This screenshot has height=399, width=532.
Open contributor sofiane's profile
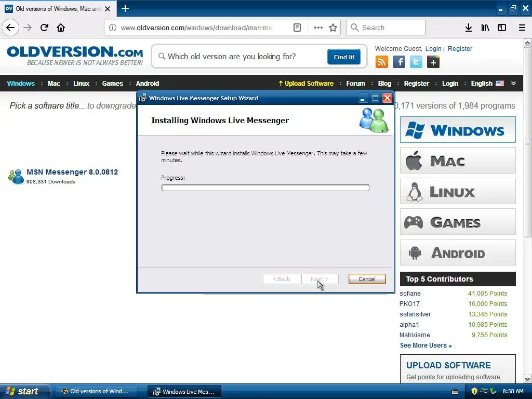click(410, 294)
